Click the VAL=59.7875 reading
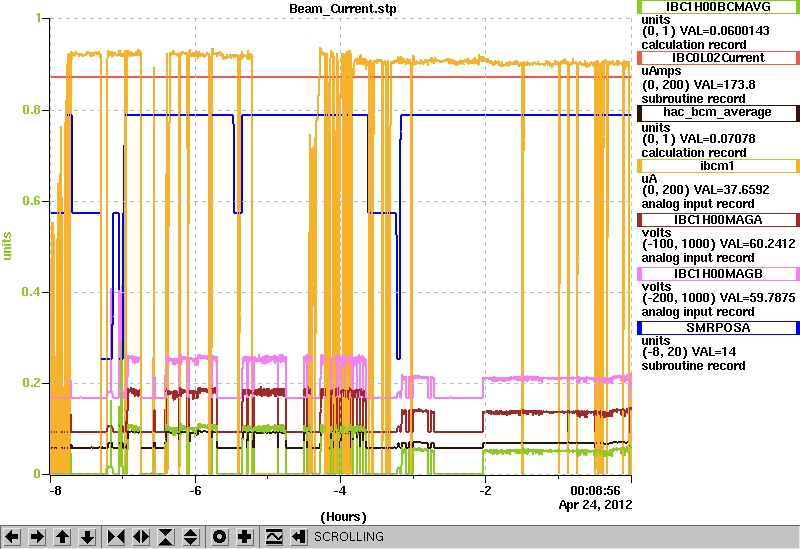 (x=756, y=298)
